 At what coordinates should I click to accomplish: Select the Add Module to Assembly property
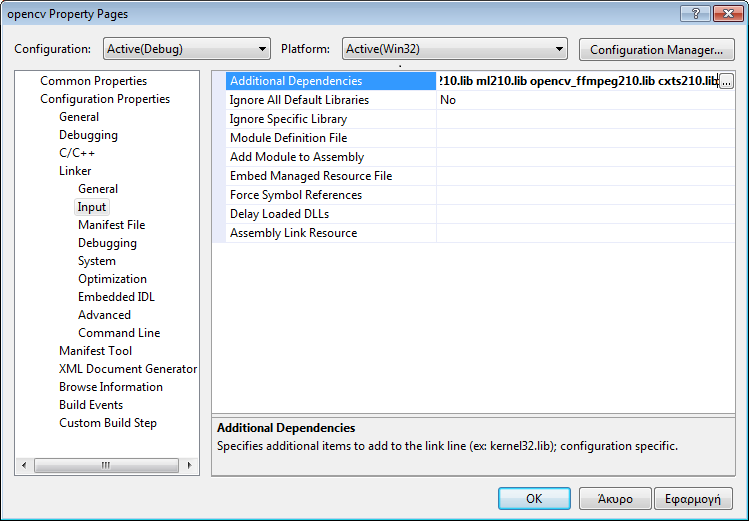pos(331,157)
